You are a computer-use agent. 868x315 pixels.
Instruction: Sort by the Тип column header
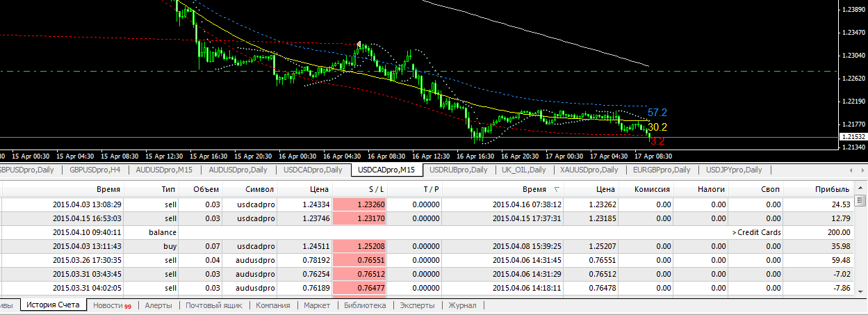click(153, 189)
